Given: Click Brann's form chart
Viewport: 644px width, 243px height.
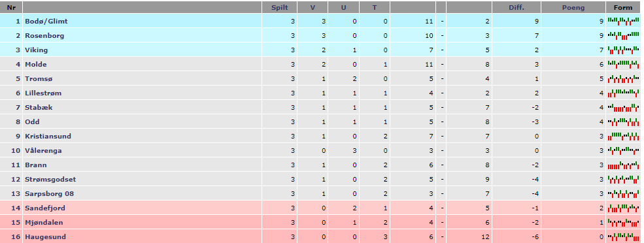Looking at the screenshot, I should tap(624, 165).
